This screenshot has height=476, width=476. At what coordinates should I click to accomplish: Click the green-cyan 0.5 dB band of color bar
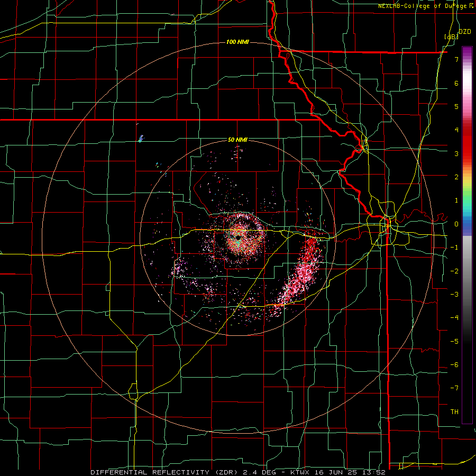click(467, 212)
